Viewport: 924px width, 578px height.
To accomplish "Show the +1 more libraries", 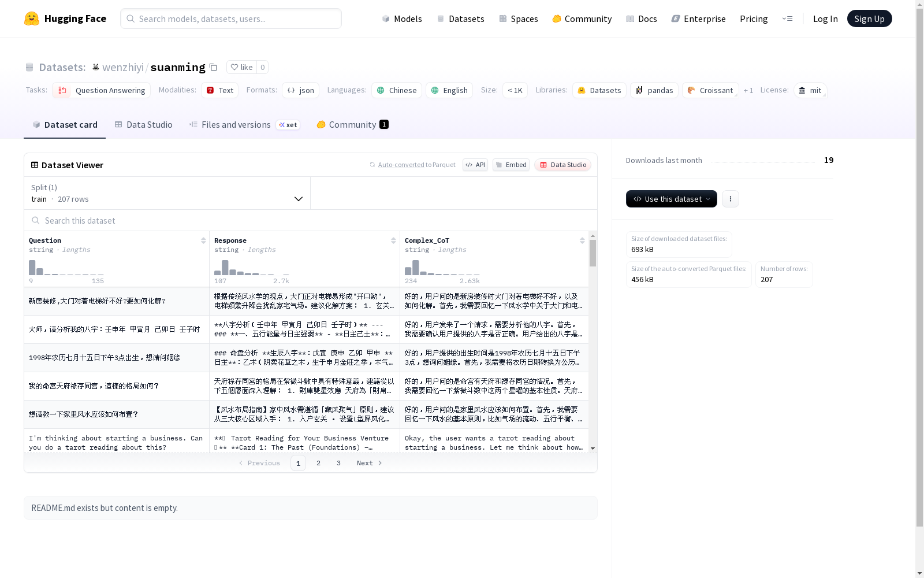I will click(x=748, y=91).
